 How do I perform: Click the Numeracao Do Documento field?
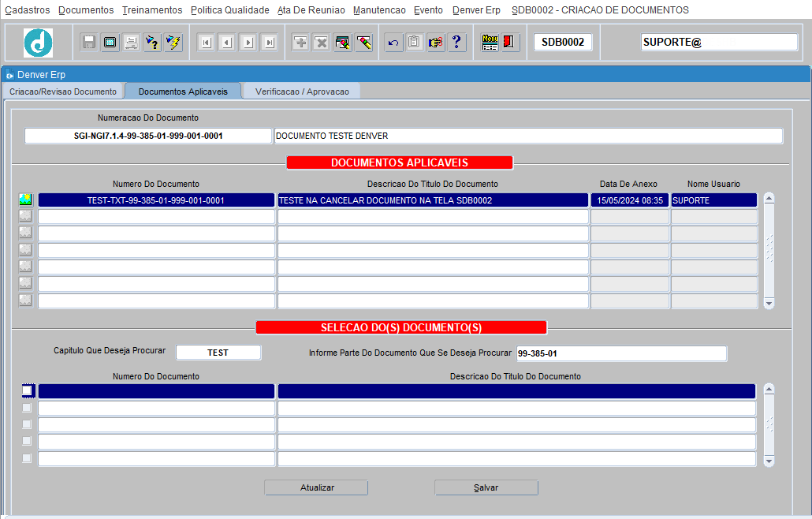pyautogui.click(x=148, y=136)
